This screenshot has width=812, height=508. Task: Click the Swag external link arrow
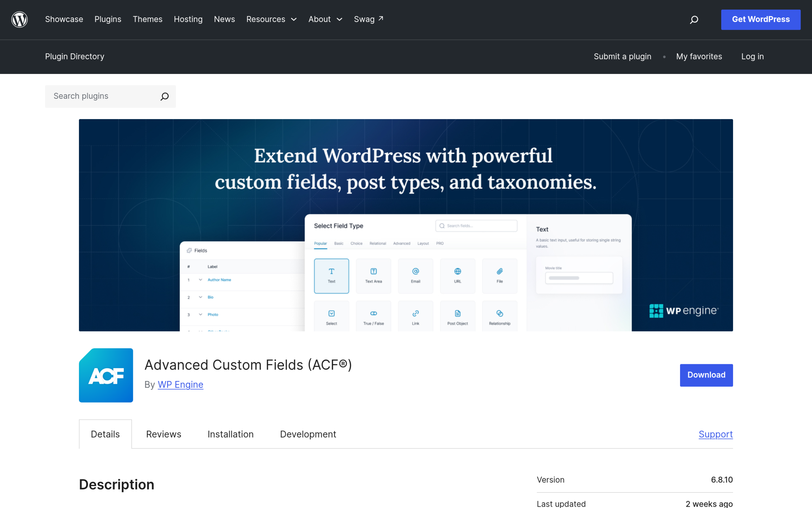point(381,18)
